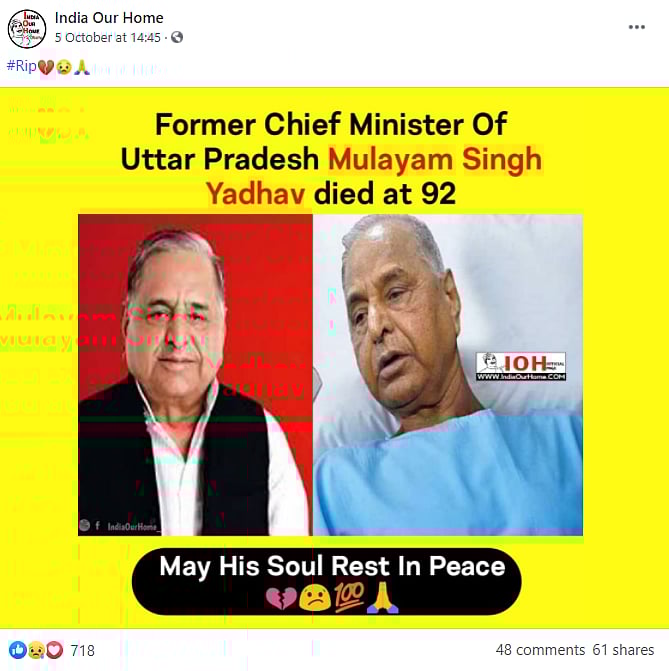669x671 pixels.
Task: Click the India Our Home page name
Action: pyautogui.click(x=109, y=18)
